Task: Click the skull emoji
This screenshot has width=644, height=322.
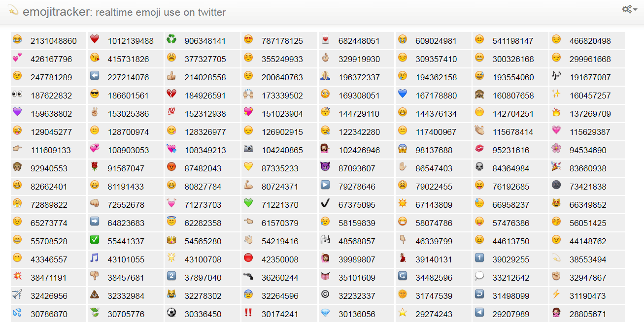Action: click(x=479, y=168)
